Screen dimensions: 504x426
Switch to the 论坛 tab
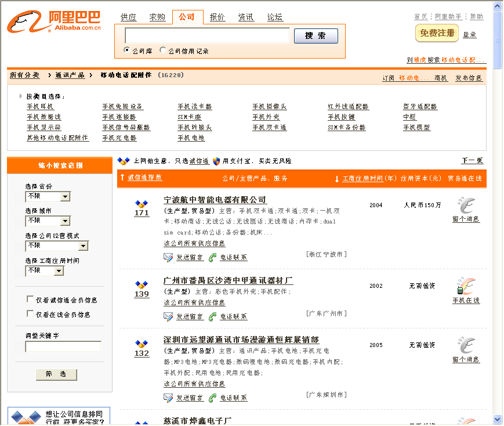click(275, 17)
